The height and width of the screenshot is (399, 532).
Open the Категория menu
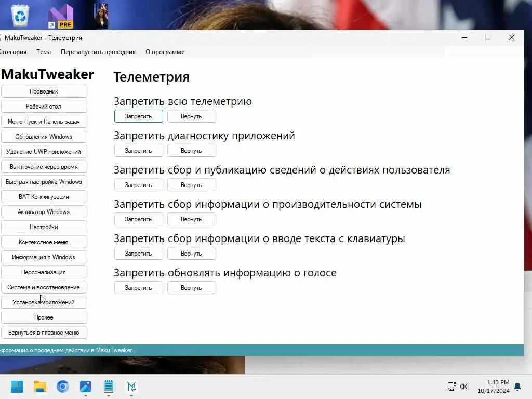pos(13,52)
